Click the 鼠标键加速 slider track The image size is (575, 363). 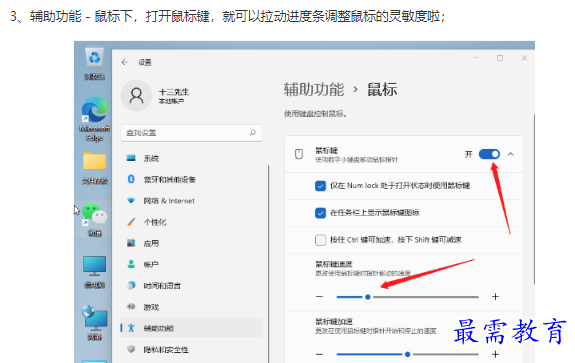pos(407,354)
